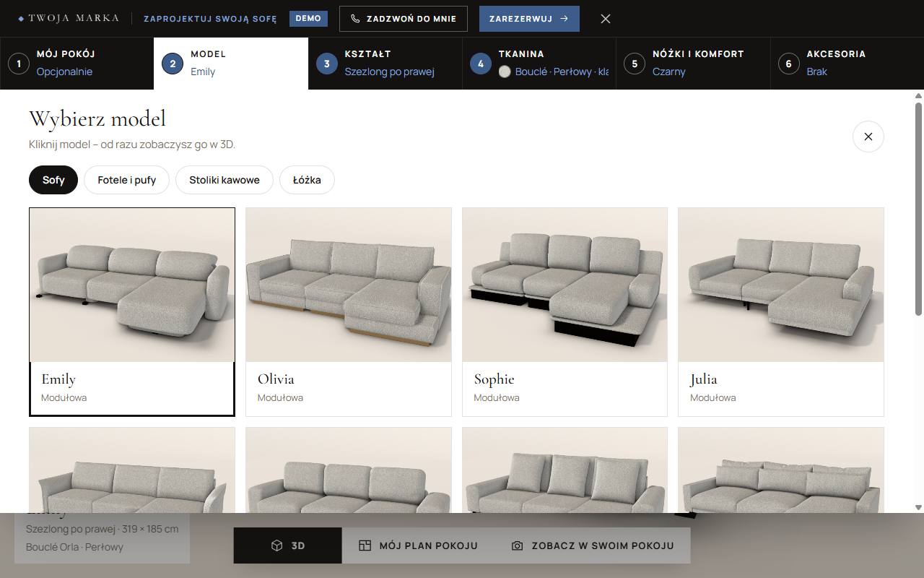Viewport: 924px width, 578px height.
Task: Click the scrollbar up arrow
Action: pyautogui.click(x=919, y=96)
